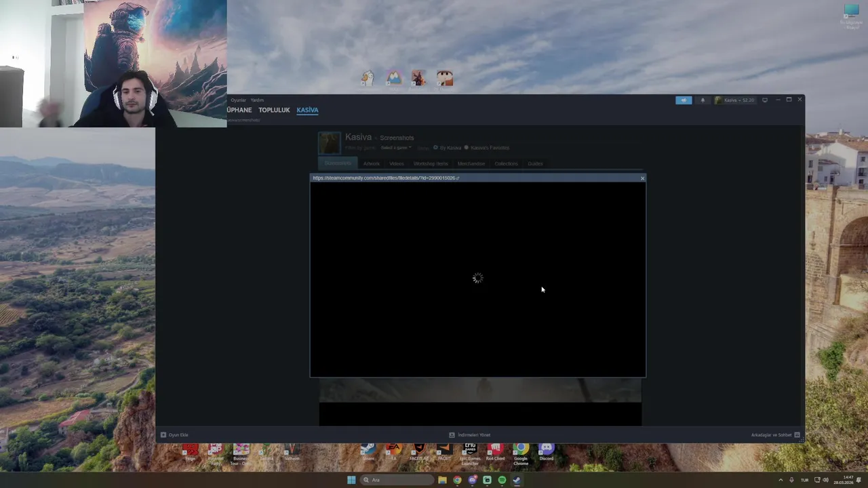Switch to the Guides tab
This screenshot has width=868, height=488.
535,163
